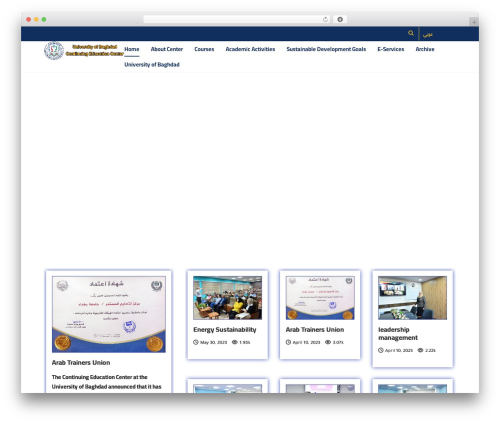Open Sustainable Development Goals menu
500x423 pixels.
click(326, 49)
